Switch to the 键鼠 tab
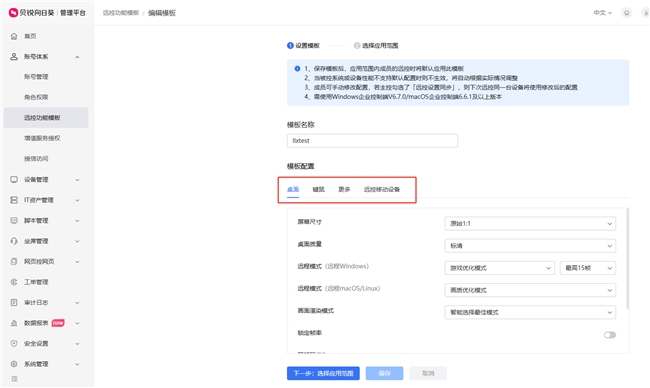 [318, 189]
